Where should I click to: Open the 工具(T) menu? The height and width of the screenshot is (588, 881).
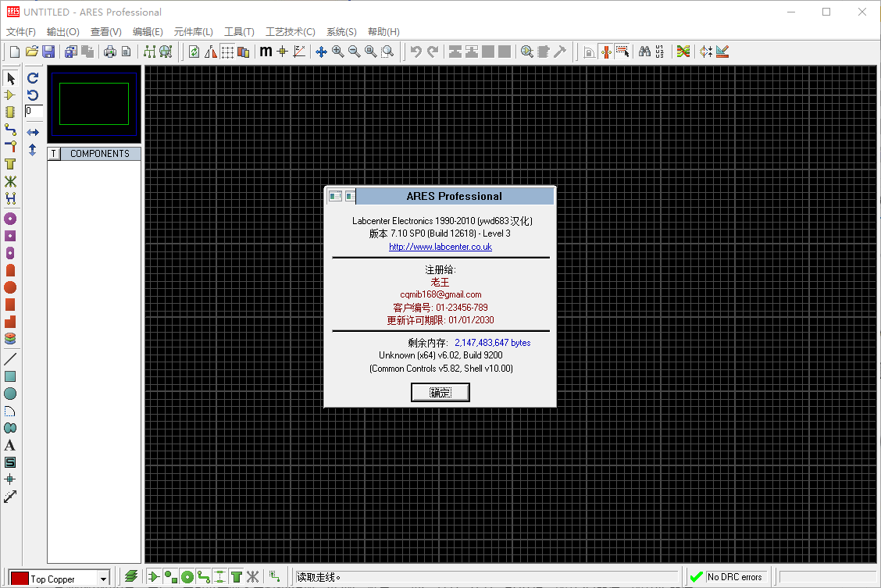[x=239, y=32]
